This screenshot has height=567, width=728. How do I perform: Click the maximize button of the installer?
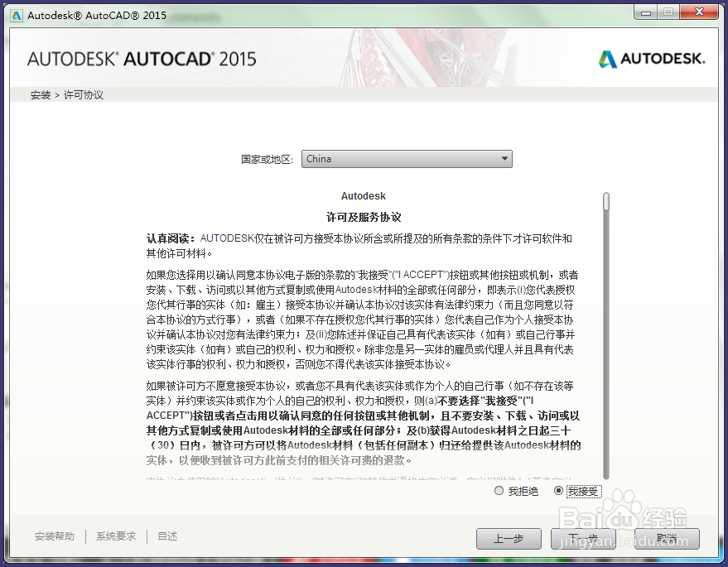coord(667,12)
